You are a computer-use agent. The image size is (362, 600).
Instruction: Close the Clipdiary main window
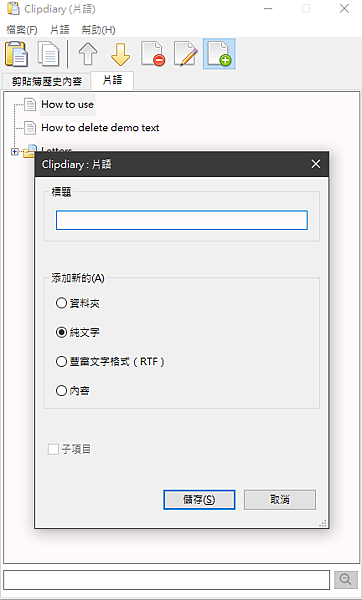tap(344, 8)
